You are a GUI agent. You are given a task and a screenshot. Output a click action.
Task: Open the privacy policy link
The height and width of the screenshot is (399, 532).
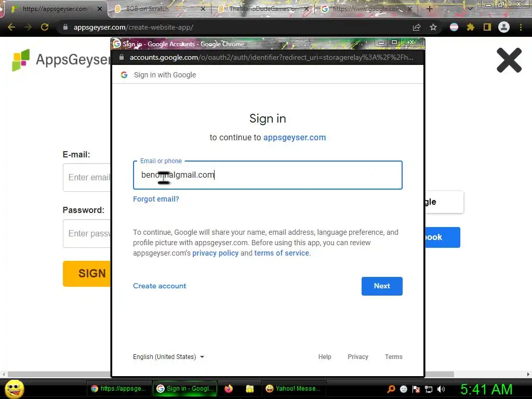(x=216, y=253)
